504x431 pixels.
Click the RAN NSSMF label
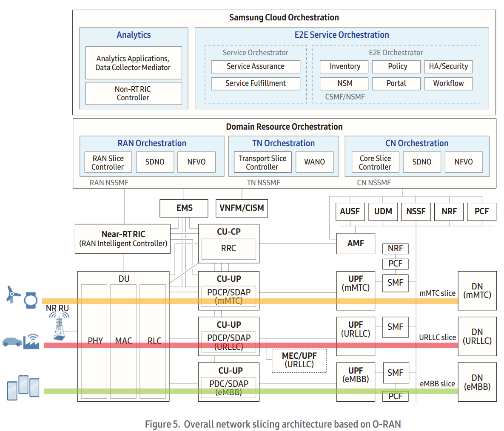pyautogui.click(x=109, y=183)
